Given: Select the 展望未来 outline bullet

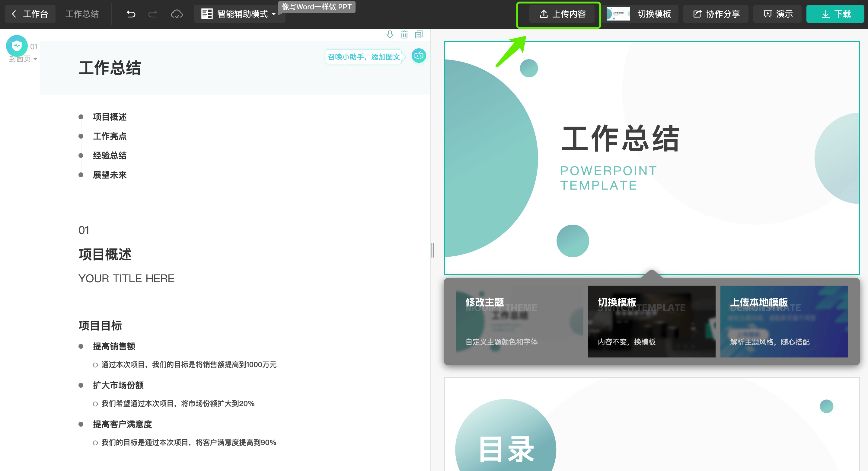Looking at the screenshot, I should (110, 175).
